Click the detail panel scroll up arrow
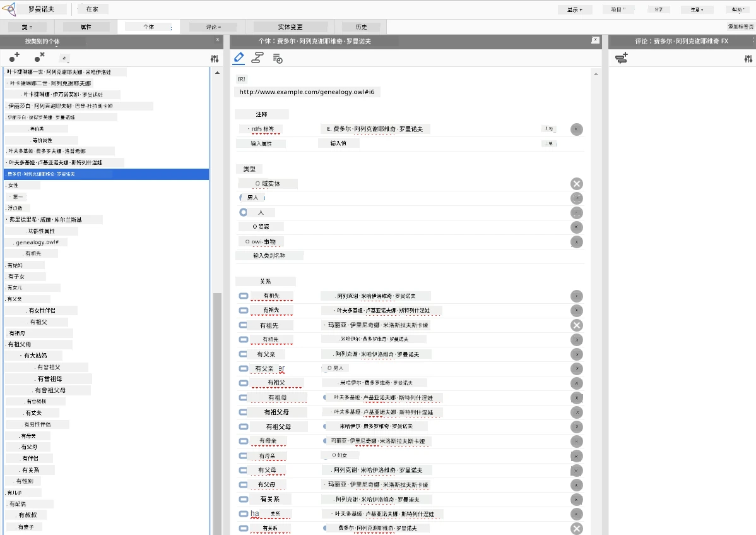756x535 pixels. [596, 74]
